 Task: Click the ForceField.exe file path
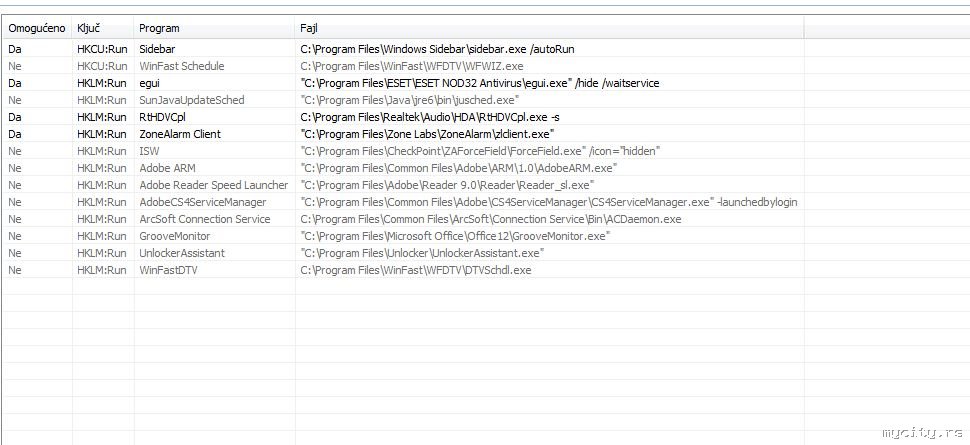481,151
